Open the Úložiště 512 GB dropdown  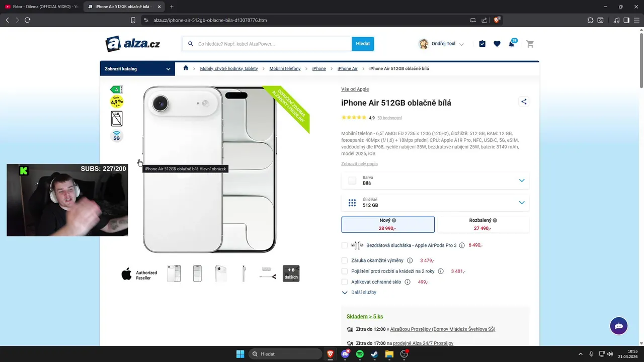(x=435, y=203)
